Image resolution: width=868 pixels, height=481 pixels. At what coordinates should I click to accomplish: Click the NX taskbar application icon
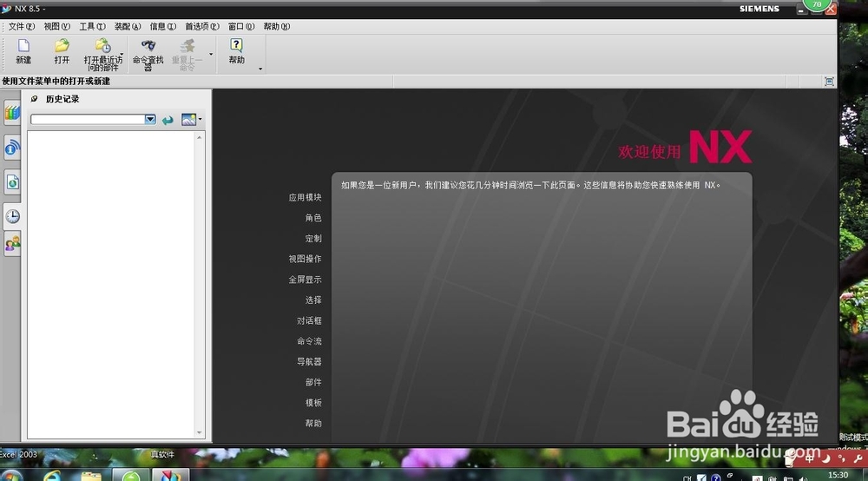170,475
